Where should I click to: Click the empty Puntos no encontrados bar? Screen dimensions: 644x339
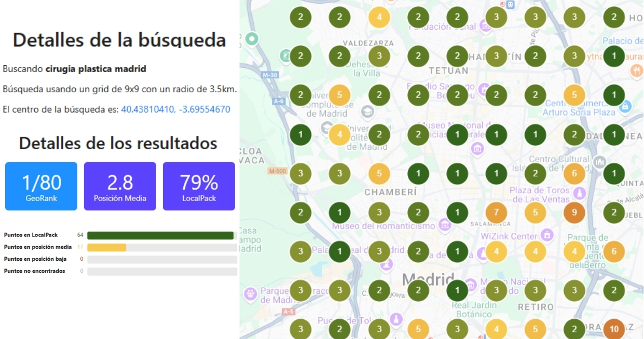click(162, 271)
